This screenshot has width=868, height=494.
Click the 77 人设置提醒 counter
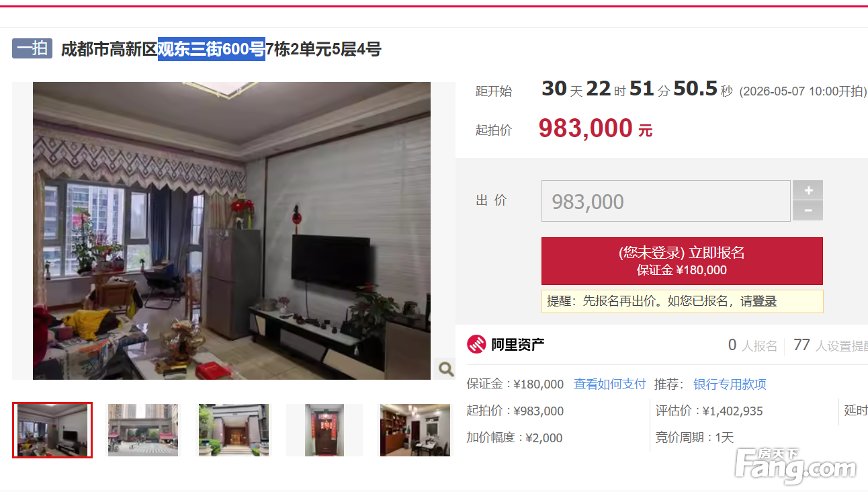tap(830, 345)
